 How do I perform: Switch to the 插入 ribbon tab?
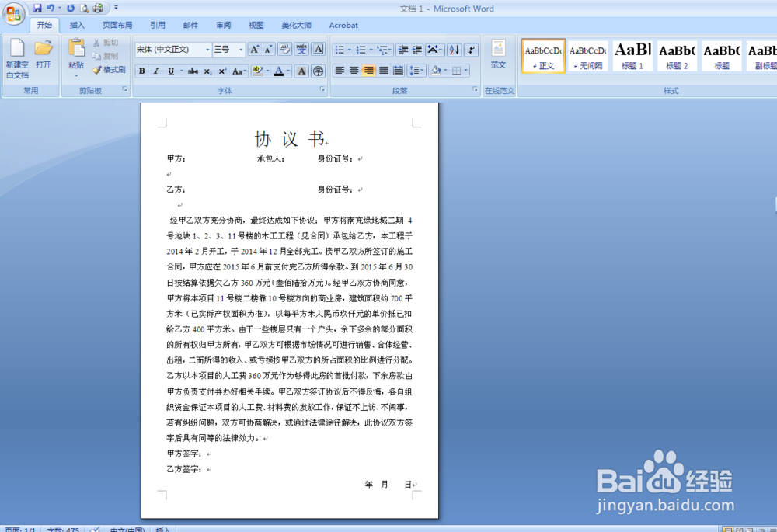[x=76, y=24]
